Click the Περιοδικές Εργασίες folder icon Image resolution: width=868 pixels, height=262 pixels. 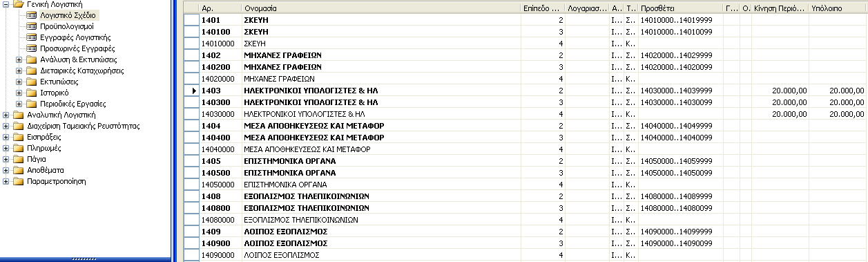[32, 104]
